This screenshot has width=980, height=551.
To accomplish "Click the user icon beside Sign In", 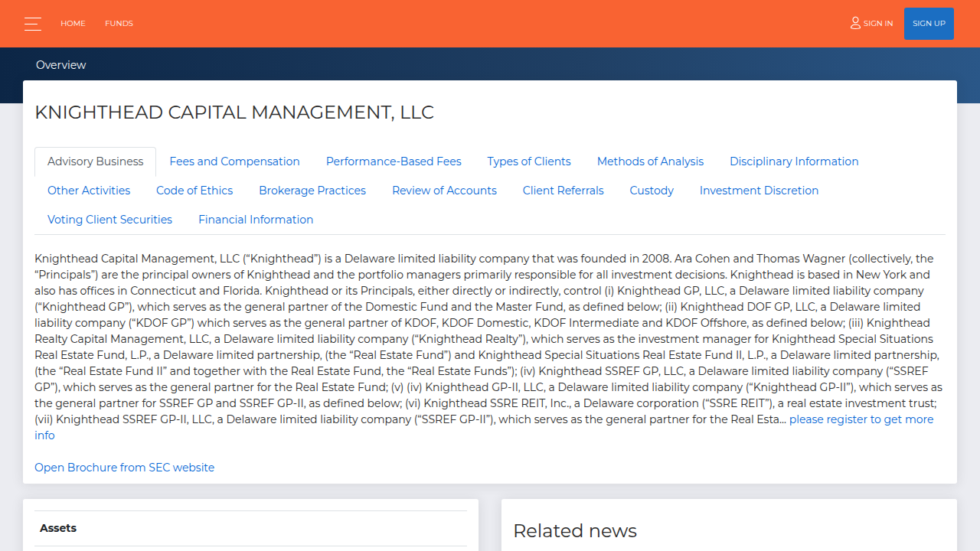I will pos(855,23).
